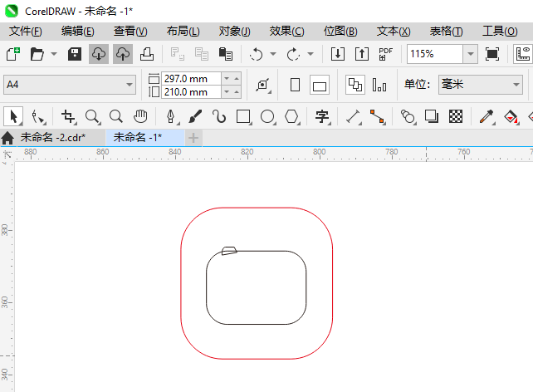
Task: Click the Export icon
Action: [362, 54]
